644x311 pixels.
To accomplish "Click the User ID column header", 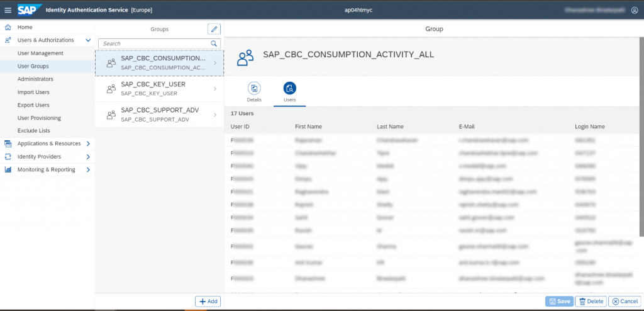I will [240, 127].
